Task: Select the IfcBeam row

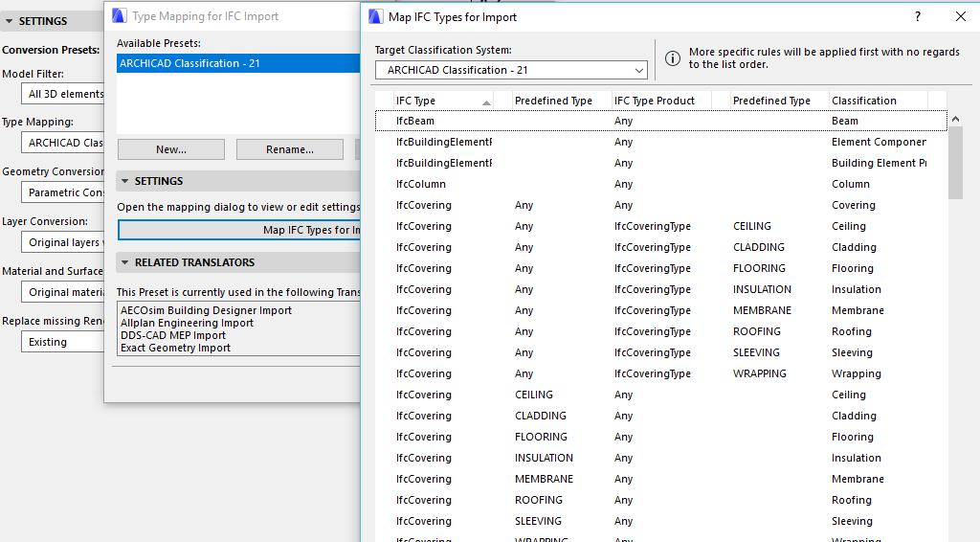Action: [x=661, y=121]
